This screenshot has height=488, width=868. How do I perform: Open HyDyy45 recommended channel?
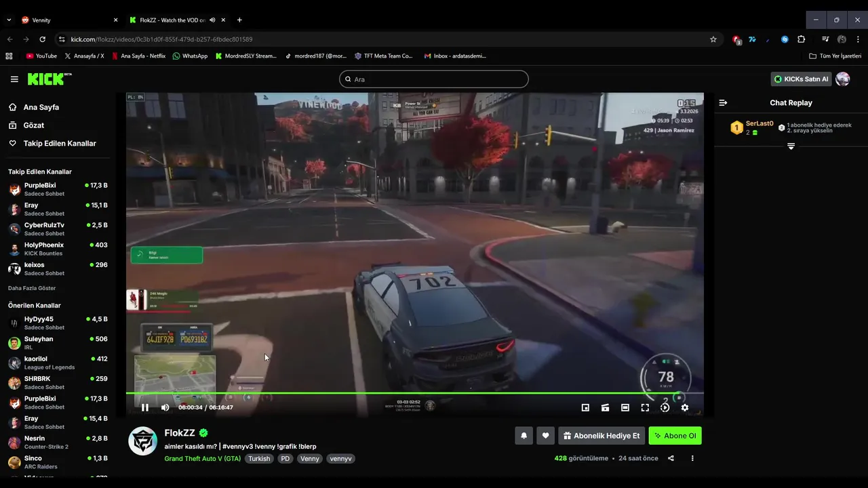pyautogui.click(x=58, y=323)
